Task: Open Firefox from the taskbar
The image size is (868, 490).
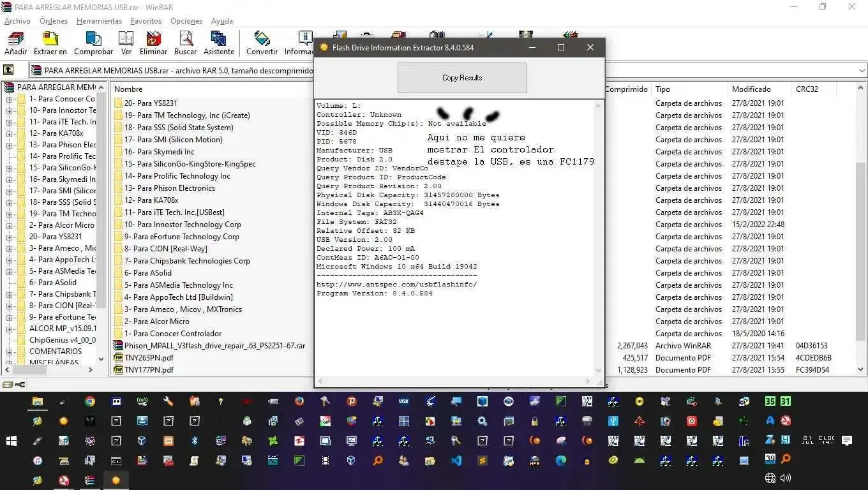Action: 299,401
